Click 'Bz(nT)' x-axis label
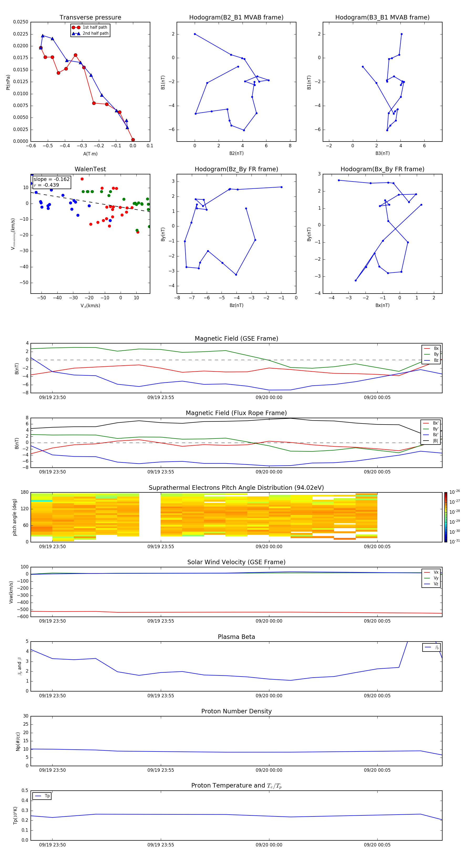Image resolution: width=473 pixels, height=868 pixels. [x=236, y=305]
